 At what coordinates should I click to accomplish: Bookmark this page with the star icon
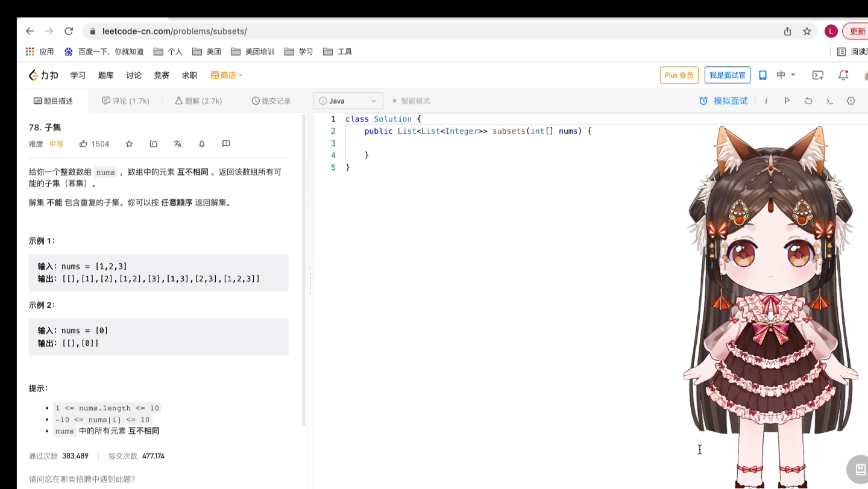tap(807, 31)
